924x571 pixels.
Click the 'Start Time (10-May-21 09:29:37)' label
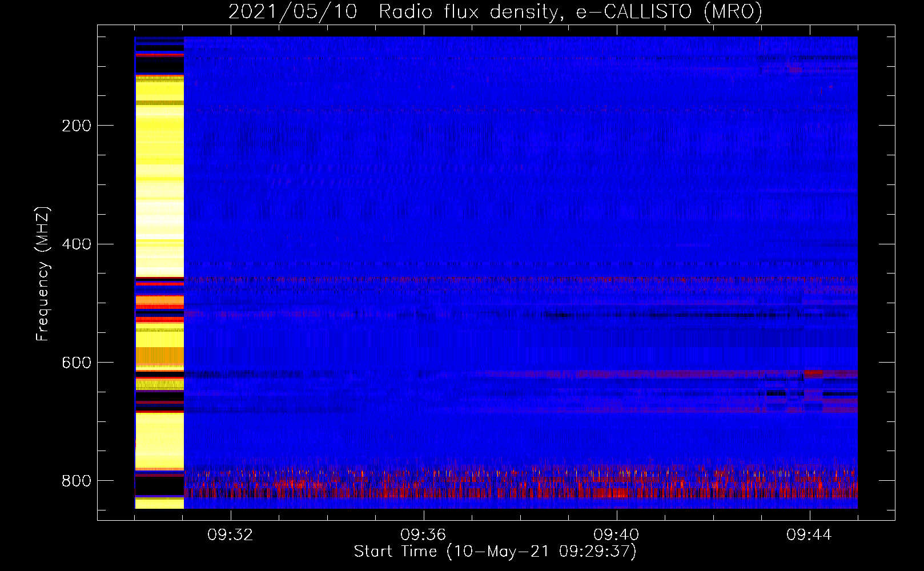[495, 552]
